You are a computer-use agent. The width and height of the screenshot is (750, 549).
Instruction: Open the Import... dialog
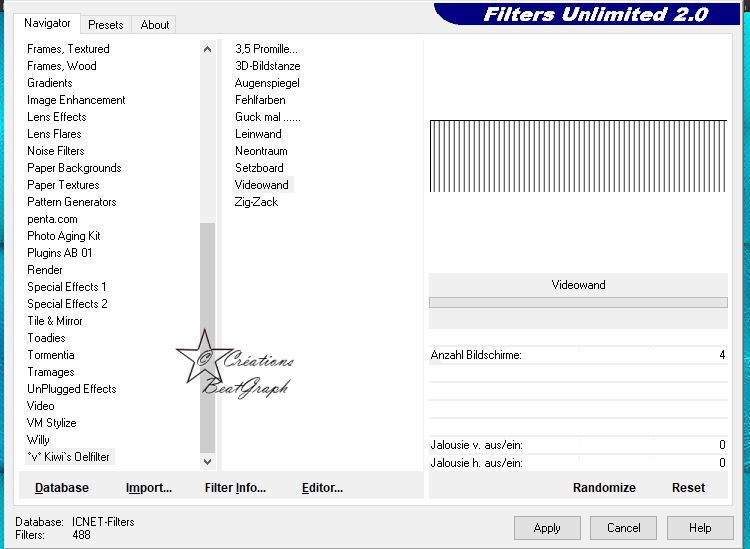(x=149, y=488)
